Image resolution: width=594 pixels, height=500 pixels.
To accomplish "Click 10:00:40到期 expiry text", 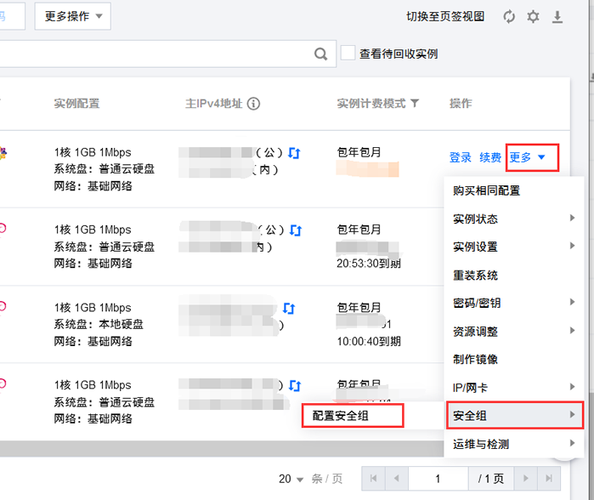I will coord(369,341).
